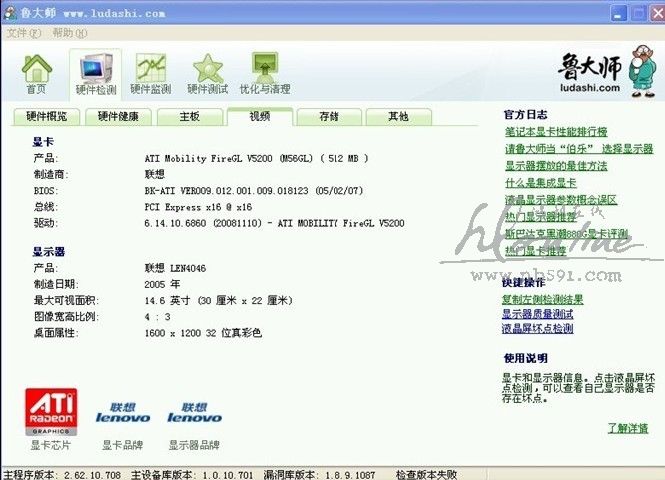665x480 pixels.
Task: Select the 硬件检测 hardware detection icon
Action: (96, 74)
